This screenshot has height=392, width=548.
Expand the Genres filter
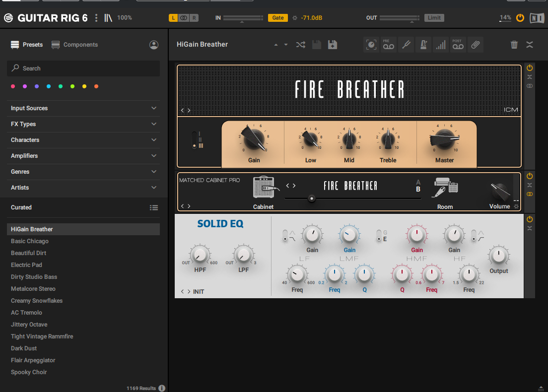[x=83, y=172]
